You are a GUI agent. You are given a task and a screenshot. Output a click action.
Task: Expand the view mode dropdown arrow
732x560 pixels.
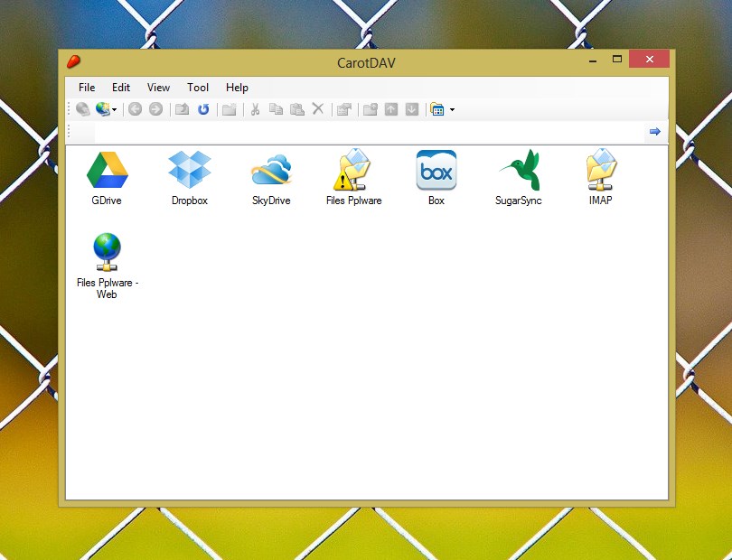[x=452, y=110]
